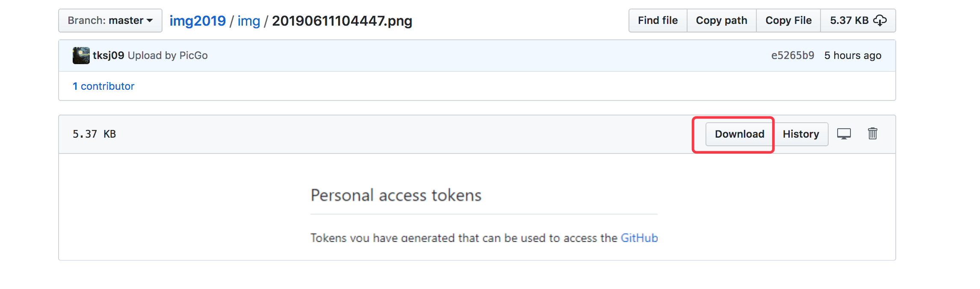Screen dimensions: 980x289
Task: Click the Personal access tokens heading in preview
Action: [396, 195]
